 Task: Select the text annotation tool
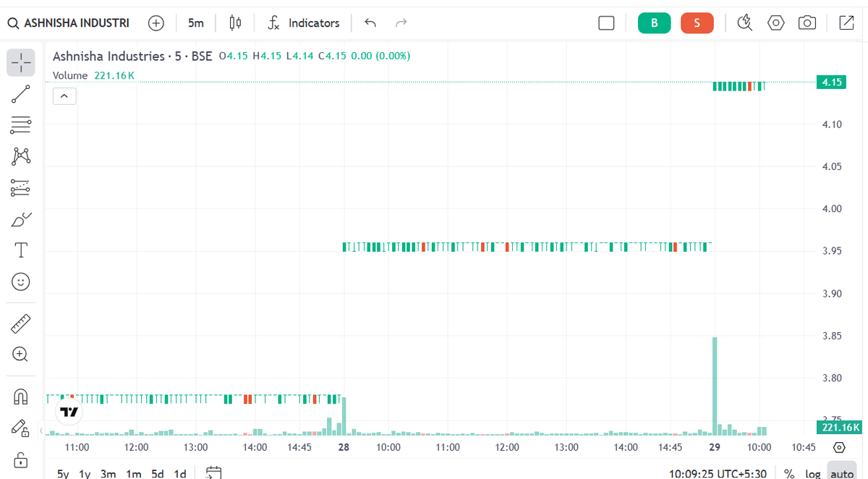(x=21, y=250)
